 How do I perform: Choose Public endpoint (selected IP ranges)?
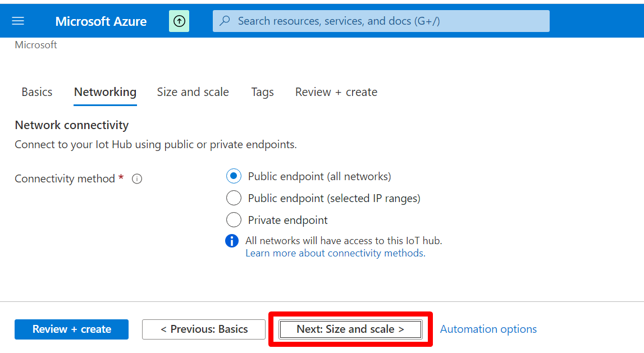pyautogui.click(x=234, y=198)
